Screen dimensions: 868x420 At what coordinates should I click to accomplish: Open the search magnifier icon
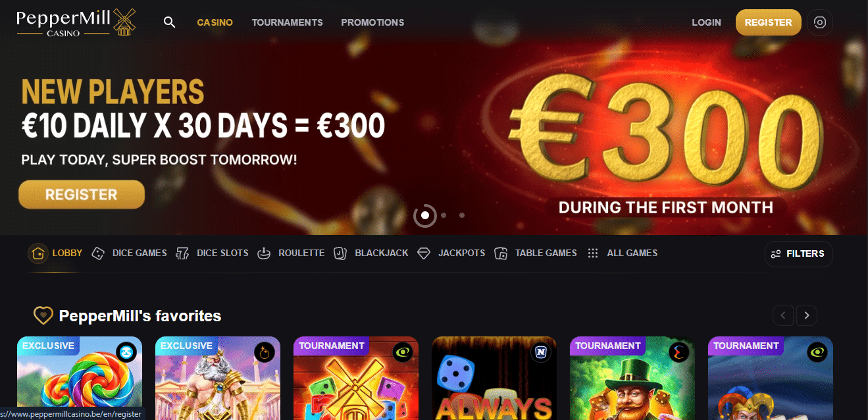click(x=169, y=22)
